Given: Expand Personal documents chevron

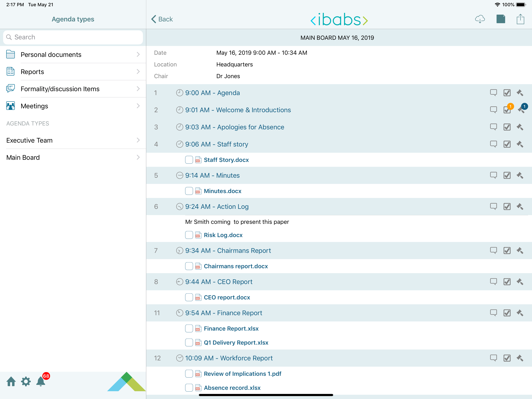Looking at the screenshot, I should [x=138, y=54].
